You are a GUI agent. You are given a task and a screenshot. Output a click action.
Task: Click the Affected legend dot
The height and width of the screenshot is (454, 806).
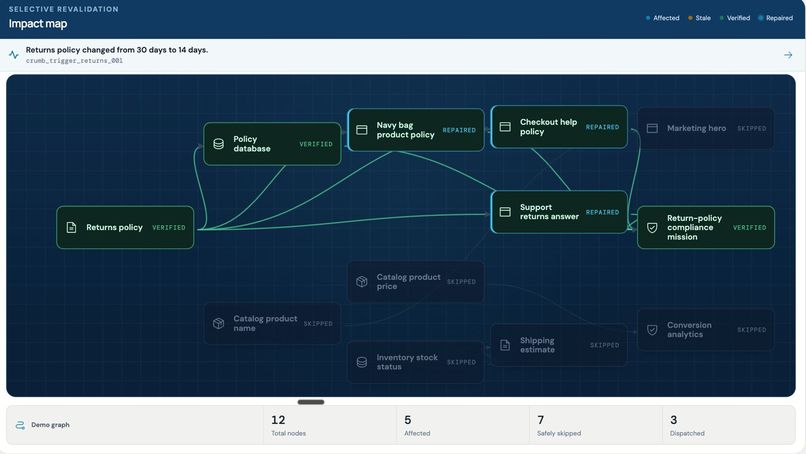pyautogui.click(x=648, y=18)
